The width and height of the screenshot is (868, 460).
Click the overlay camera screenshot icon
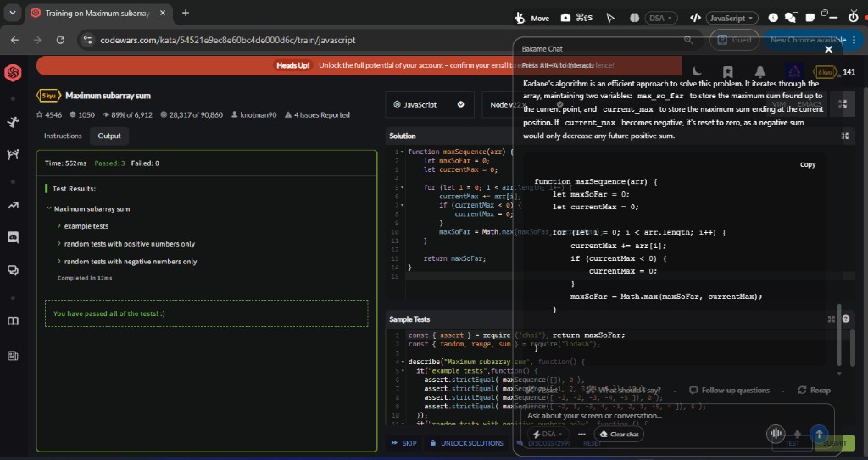pos(565,18)
